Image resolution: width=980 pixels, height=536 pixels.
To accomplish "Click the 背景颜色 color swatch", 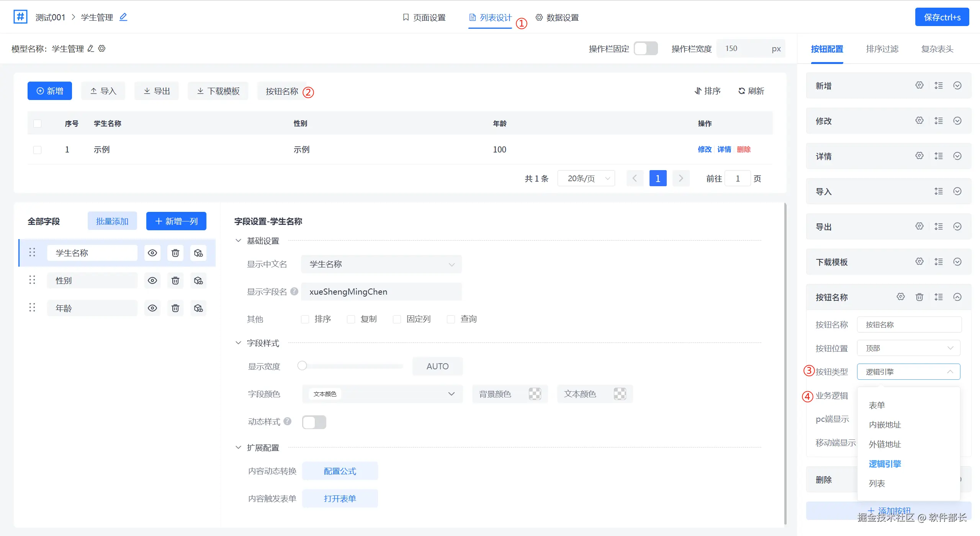I will pos(535,394).
